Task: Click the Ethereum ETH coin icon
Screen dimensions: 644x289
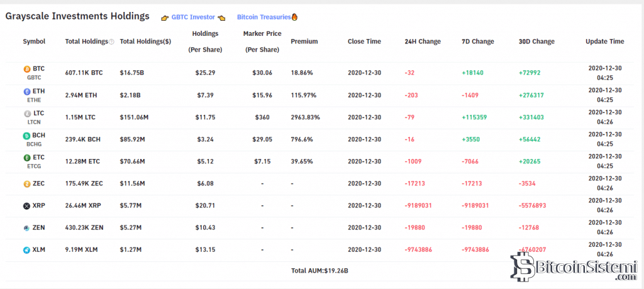Action: (26, 91)
